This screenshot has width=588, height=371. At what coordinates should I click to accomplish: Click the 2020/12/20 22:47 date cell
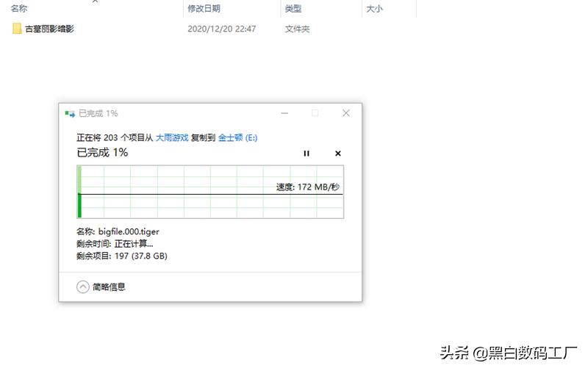point(222,29)
